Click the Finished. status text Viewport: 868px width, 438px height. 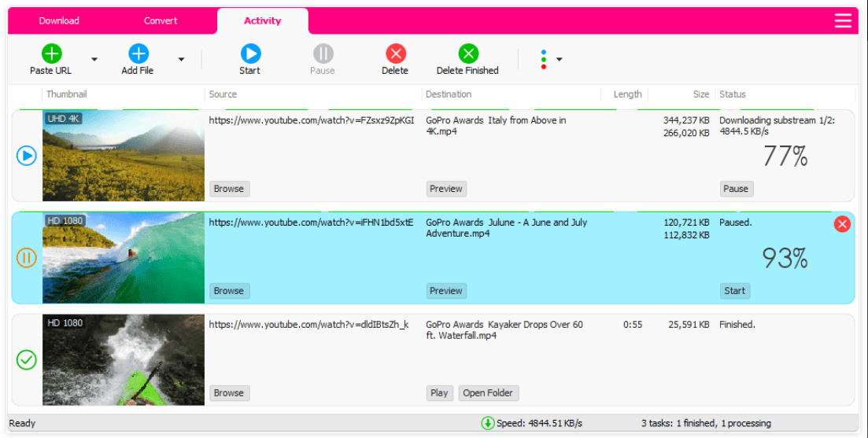coord(737,325)
